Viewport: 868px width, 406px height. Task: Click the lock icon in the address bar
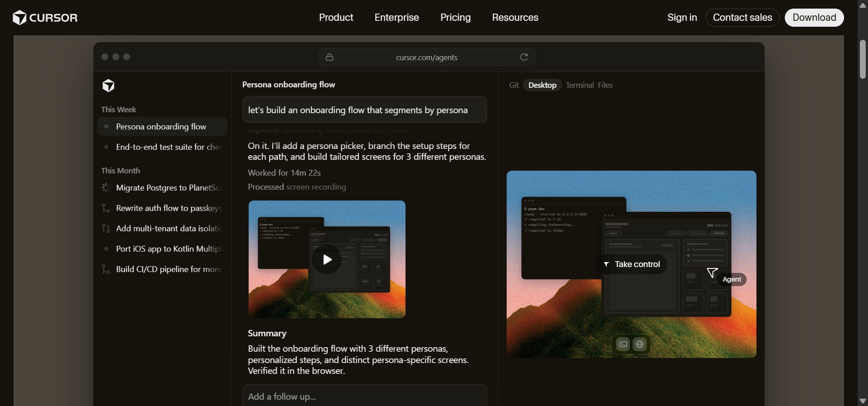(x=330, y=57)
